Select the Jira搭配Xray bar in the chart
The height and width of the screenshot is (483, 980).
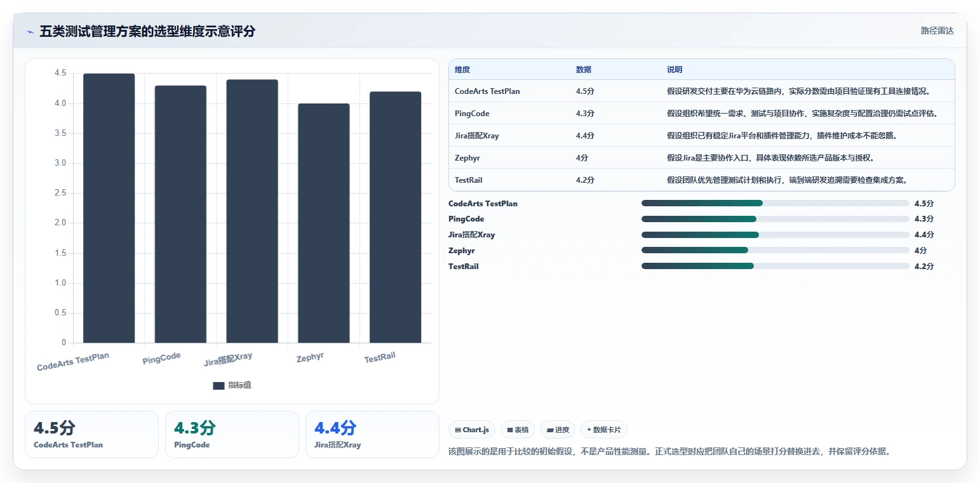coord(252,211)
